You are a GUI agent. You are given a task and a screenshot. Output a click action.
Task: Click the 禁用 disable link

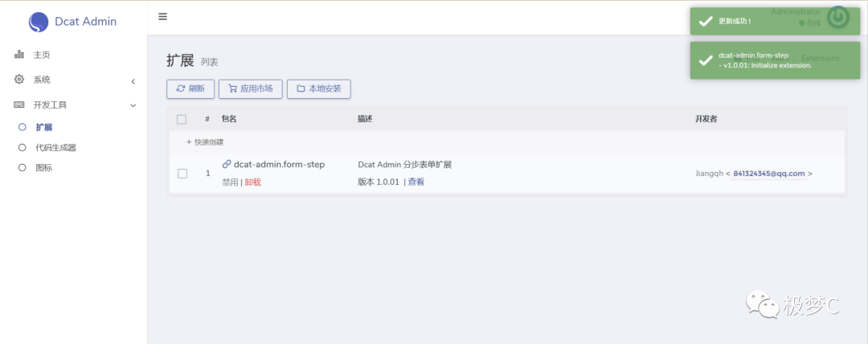(x=230, y=182)
